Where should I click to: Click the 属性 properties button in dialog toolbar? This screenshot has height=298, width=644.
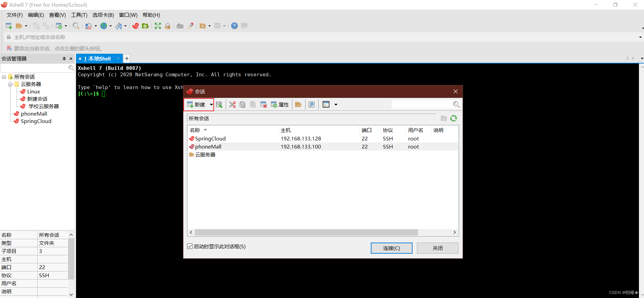click(280, 104)
